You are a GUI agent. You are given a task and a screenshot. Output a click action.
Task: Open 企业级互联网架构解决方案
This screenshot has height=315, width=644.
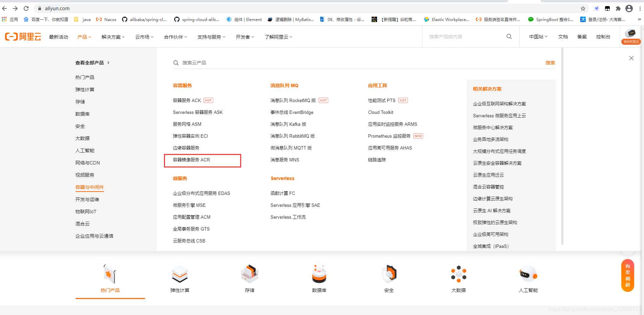[x=499, y=104]
